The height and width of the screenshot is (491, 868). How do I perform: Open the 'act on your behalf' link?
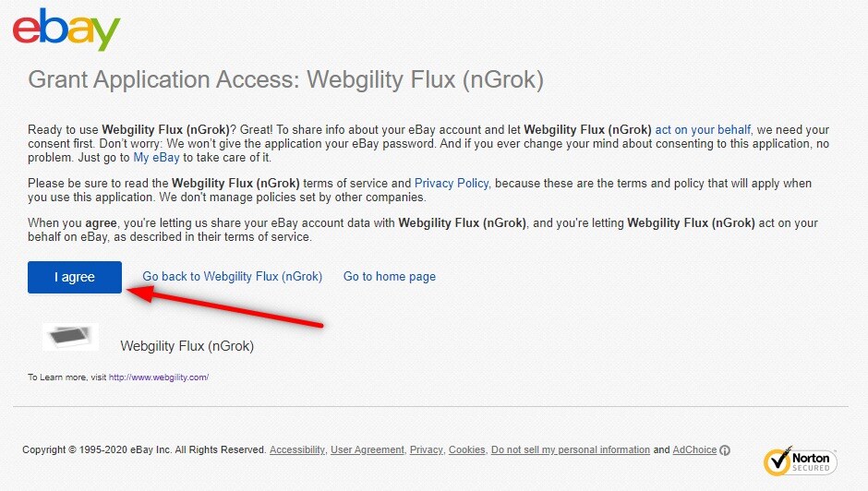pyautogui.click(x=703, y=129)
